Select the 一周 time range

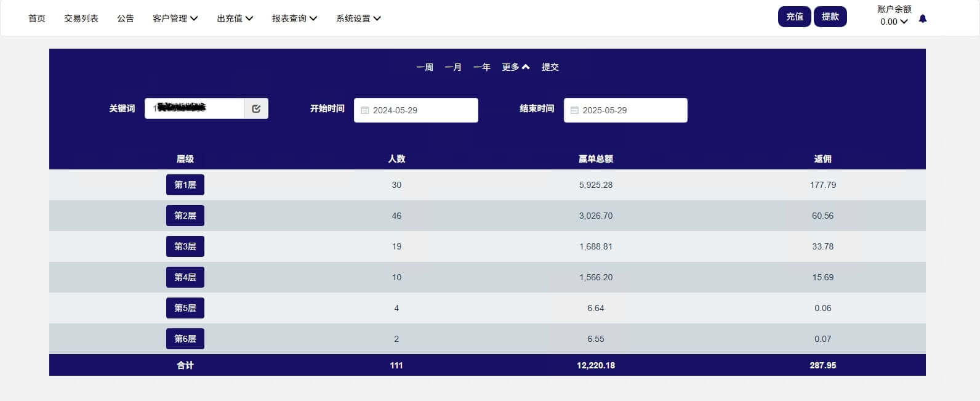425,67
